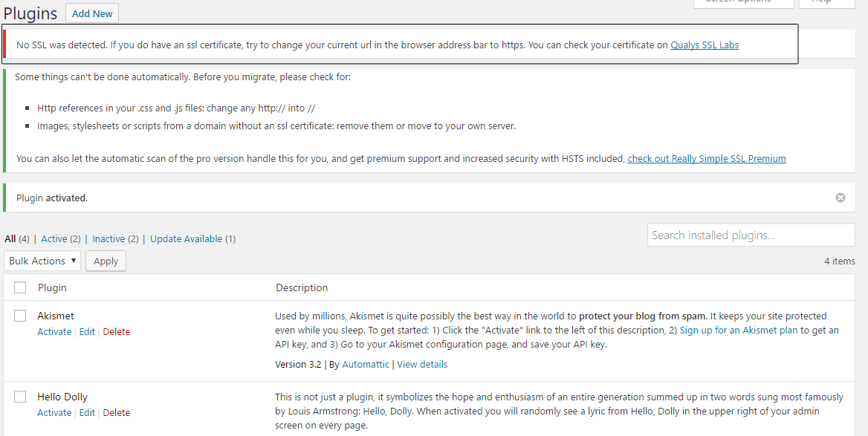
Task: Open Sign up for an Akismet plan
Action: click(x=739, y=330)
